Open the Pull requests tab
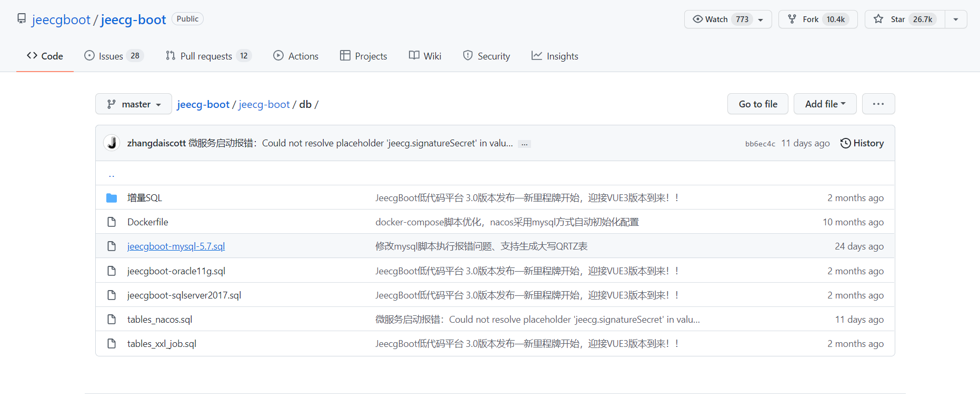 coord(208,56)
